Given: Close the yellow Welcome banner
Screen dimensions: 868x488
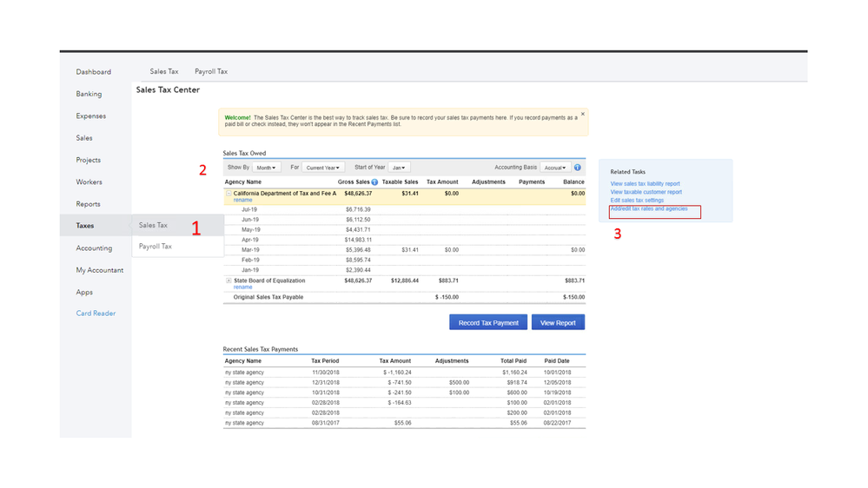Looking at the screenshot, I should click(582, 114).
